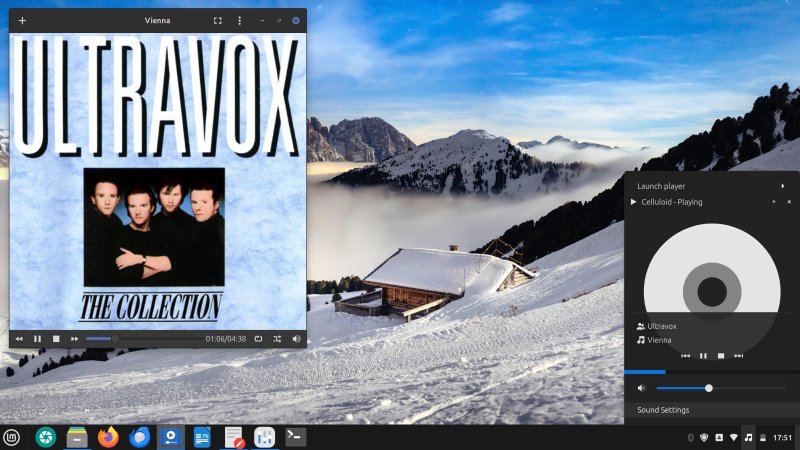Image resolution: width=800 pixels, height=450 pixels.
Task: Stop playback from the sound applet
Action: [721, 356]
